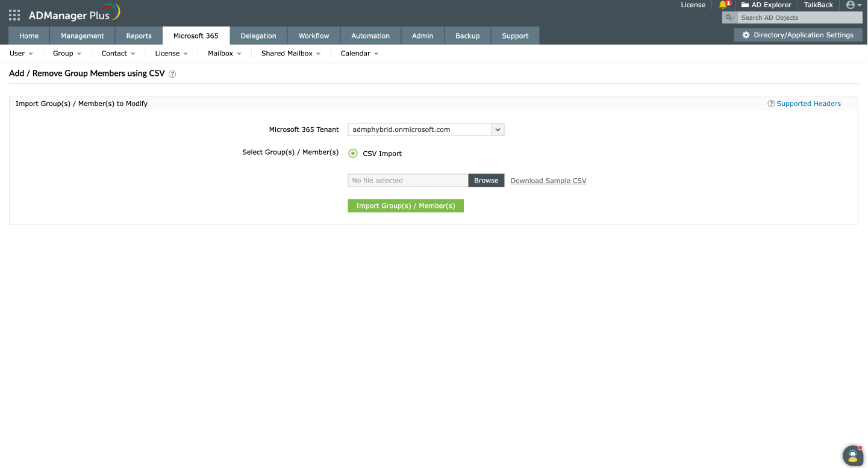The width and height of the screenshot is (868, 468).
Task: Open the Group submenu dropdown
Action: point(67,54)
